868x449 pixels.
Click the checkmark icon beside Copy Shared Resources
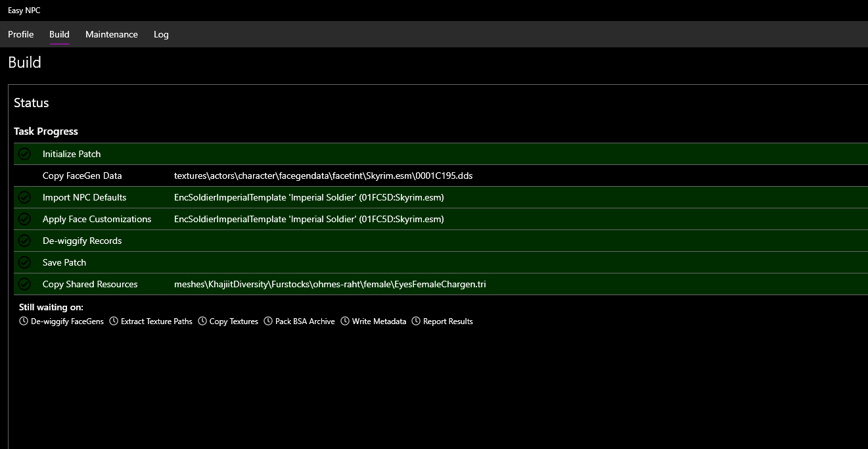click(x=24, y=284)
